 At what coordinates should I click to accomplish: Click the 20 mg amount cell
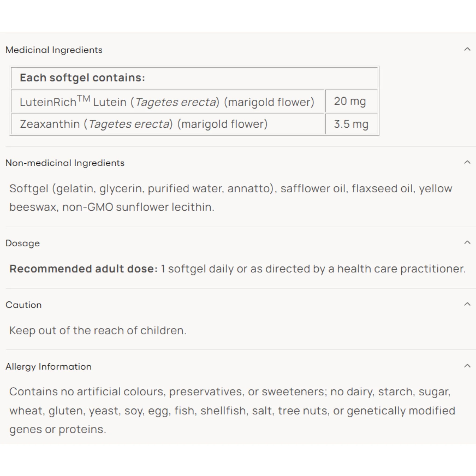[351, 101]
